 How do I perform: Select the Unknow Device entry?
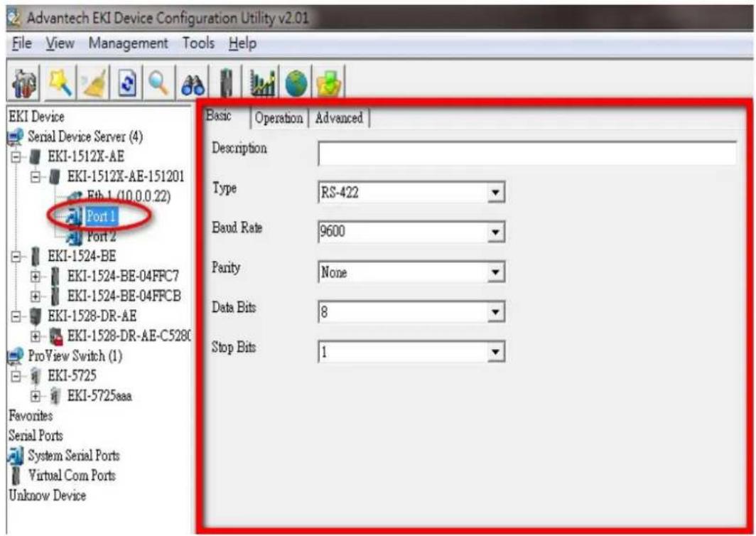[x=47, y=495]
